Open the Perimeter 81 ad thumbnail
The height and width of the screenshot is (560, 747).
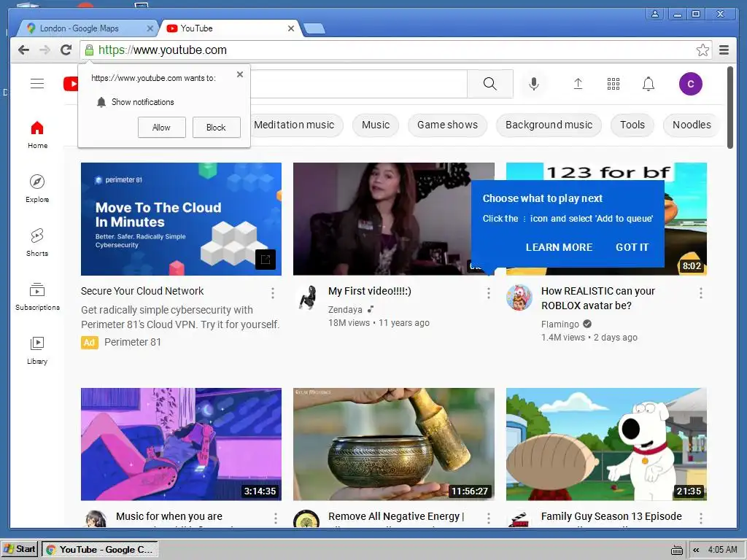(181, 219)
